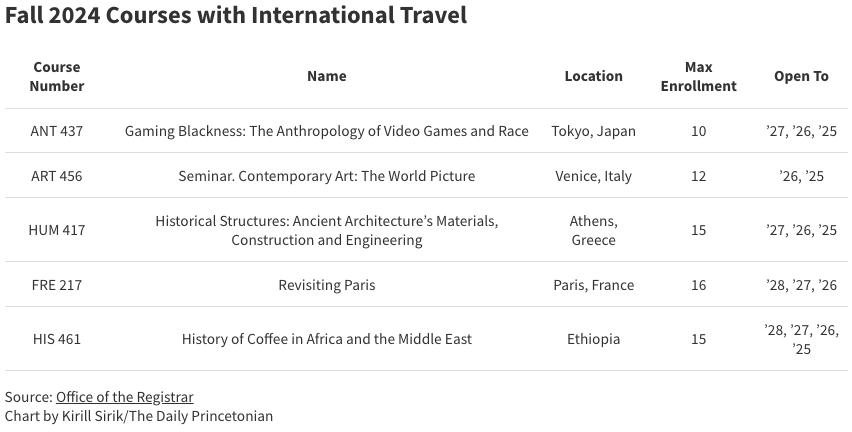The width and height of the screenshot is (852, 432).
Task: Select the HIS 461 course number cell
Action: [57, 339]
